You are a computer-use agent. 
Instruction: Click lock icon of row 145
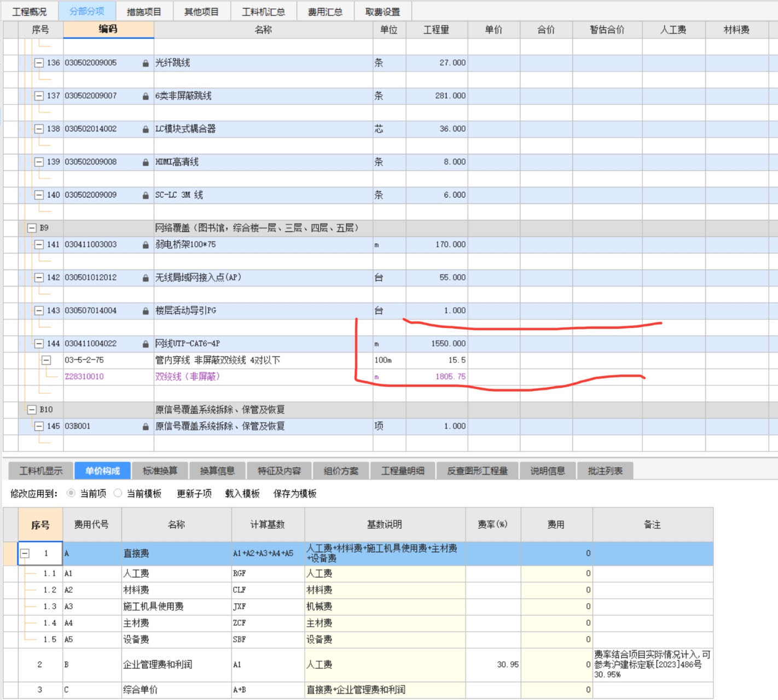point(146,427)
